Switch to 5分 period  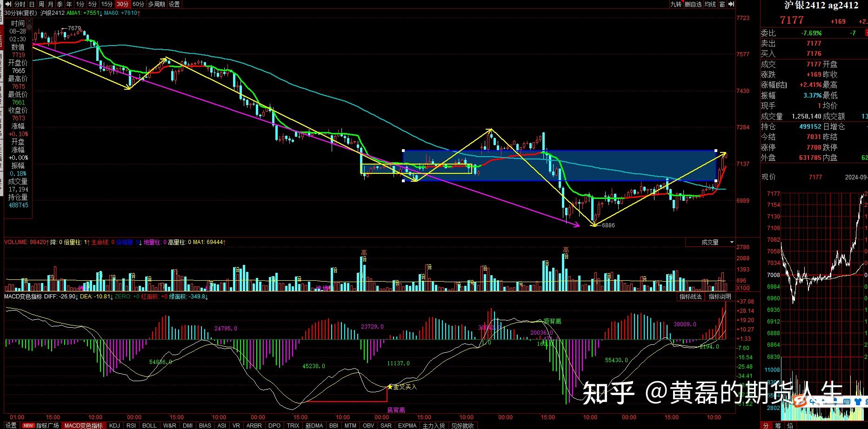[93, 4]
